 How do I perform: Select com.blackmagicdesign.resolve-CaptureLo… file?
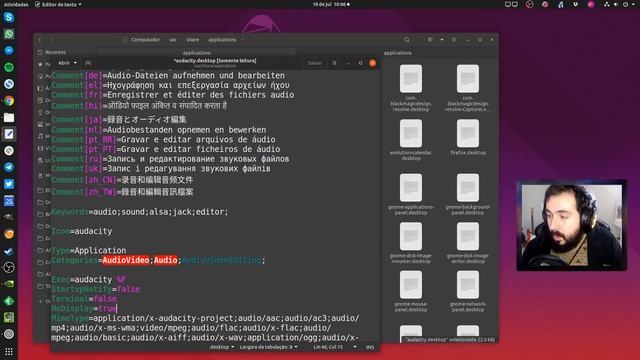pos(468,88)
